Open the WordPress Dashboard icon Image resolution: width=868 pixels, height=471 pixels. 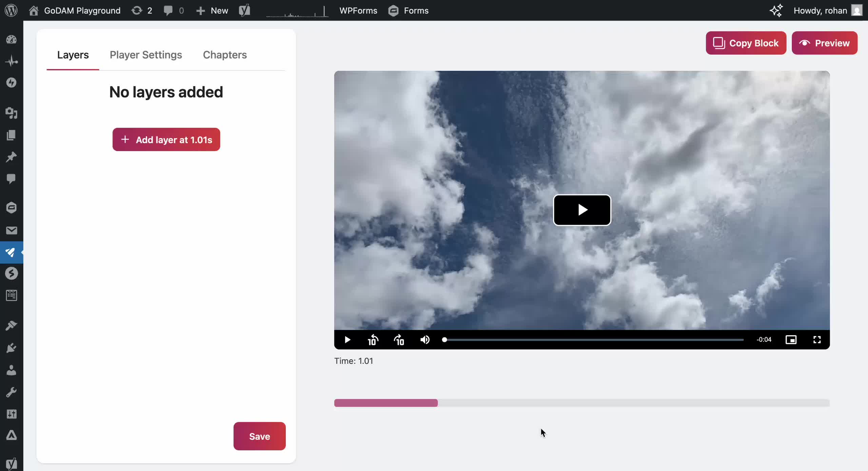(11, 39)
